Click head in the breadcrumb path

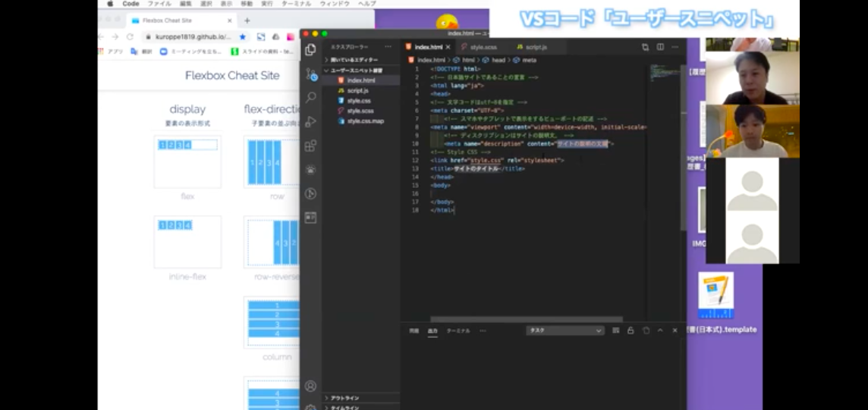click(x=498, y=60)
